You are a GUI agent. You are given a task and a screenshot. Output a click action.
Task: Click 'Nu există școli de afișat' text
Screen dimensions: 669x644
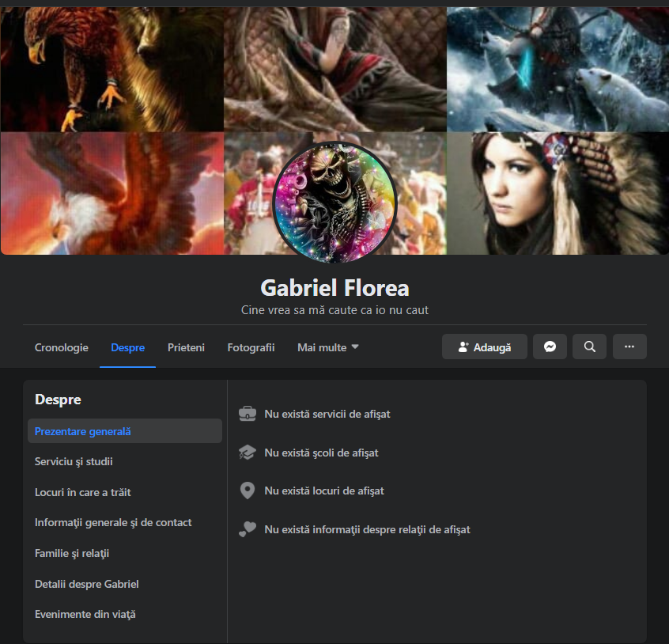(x=321, y=453)
